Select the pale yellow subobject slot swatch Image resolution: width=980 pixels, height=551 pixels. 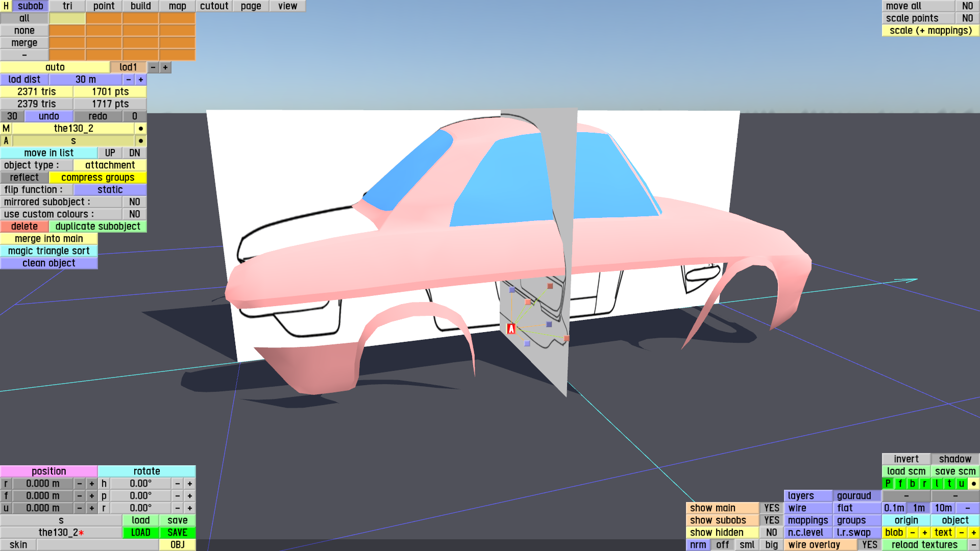click(67, 18)
